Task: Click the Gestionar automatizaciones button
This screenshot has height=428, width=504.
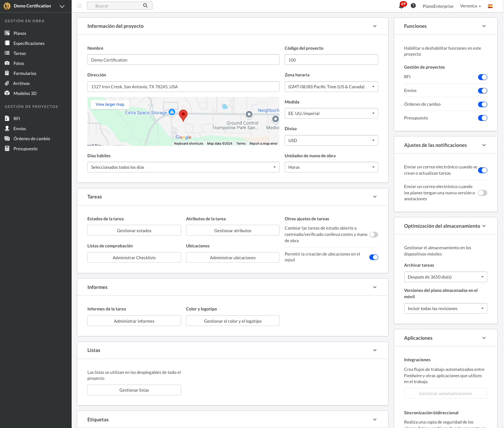Action: tap(445, 394)
